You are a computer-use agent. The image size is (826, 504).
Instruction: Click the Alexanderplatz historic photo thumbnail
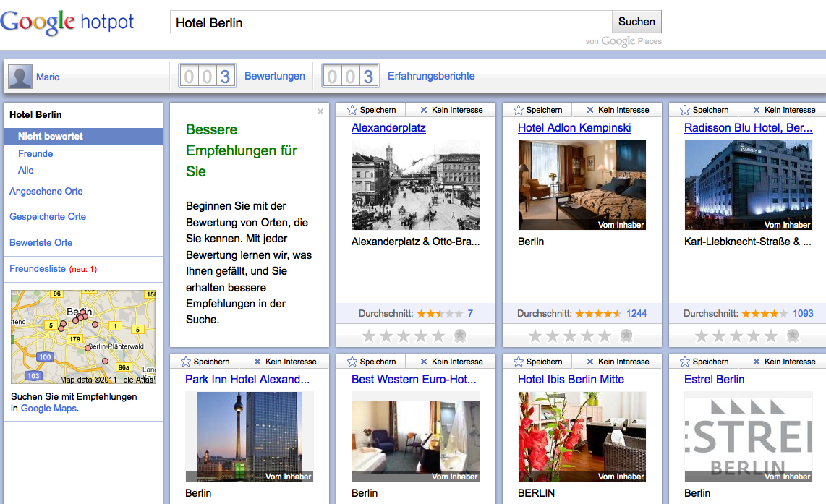(x=416, y=185)
